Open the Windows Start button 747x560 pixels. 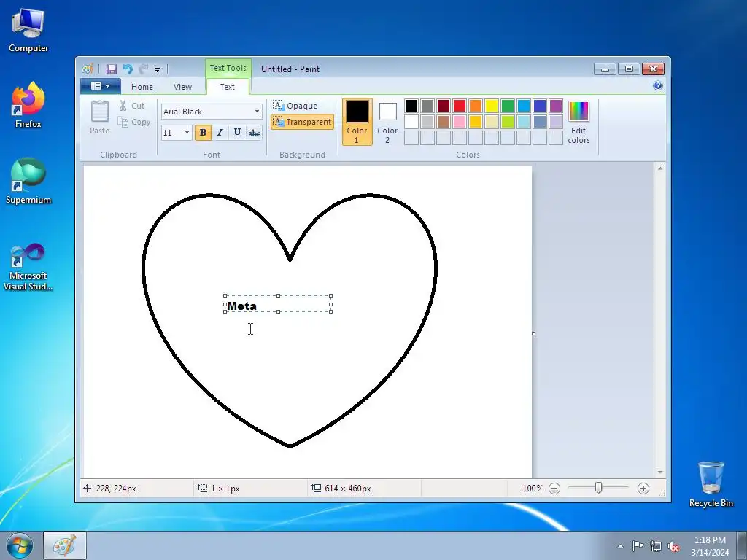click(20, 545)
